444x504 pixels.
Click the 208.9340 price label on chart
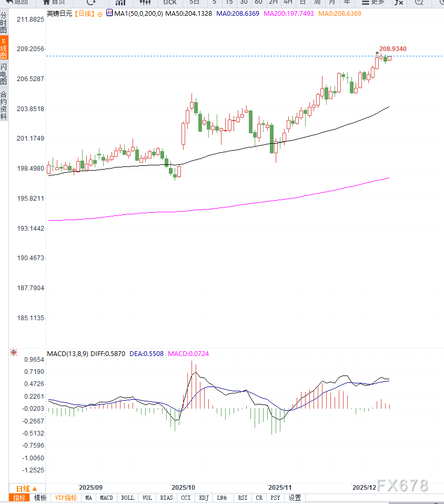pos(393,49)
